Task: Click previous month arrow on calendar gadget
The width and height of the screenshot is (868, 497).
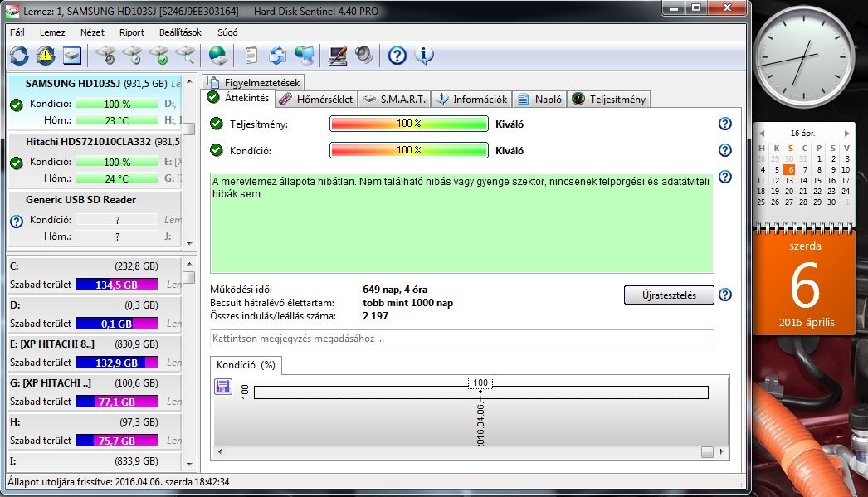Action: click(x=763, y=134)
